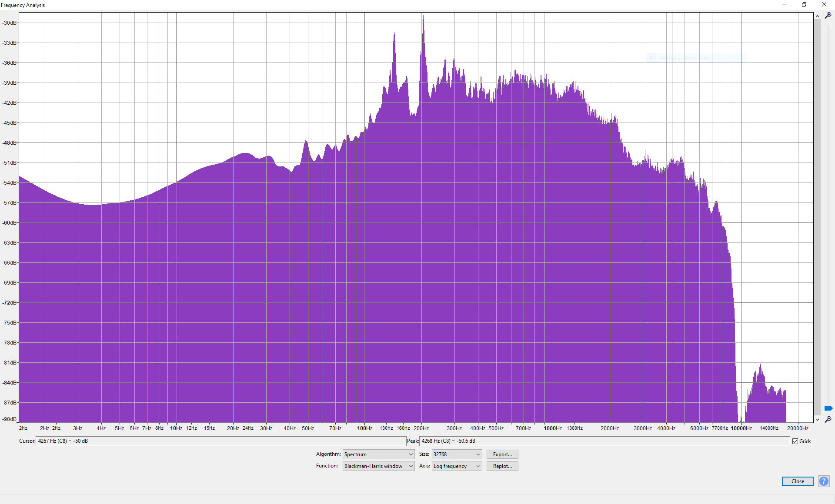Viewport: 835px width, 504px height.
Task: Click the Close button
Action: coord(798,481)
